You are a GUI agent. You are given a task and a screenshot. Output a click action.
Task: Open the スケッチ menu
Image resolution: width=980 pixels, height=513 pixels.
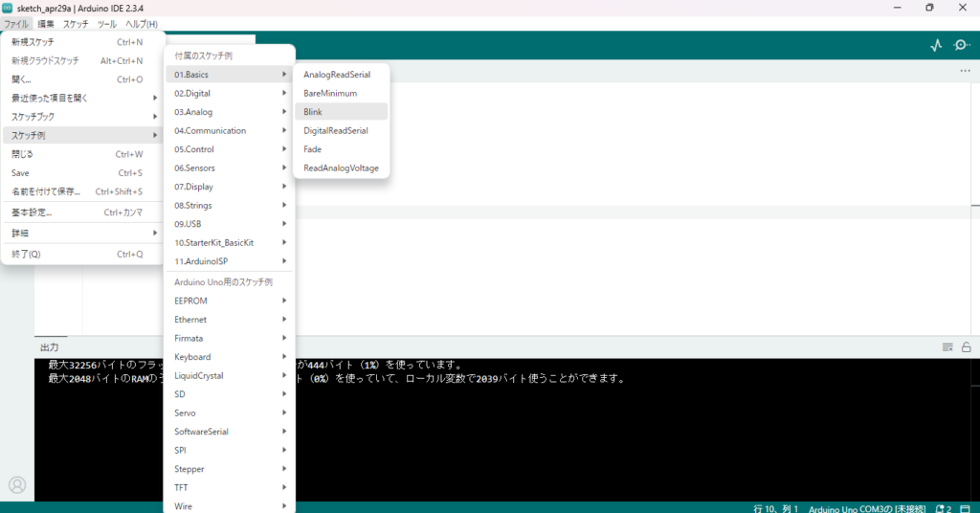tap(76, 24)
